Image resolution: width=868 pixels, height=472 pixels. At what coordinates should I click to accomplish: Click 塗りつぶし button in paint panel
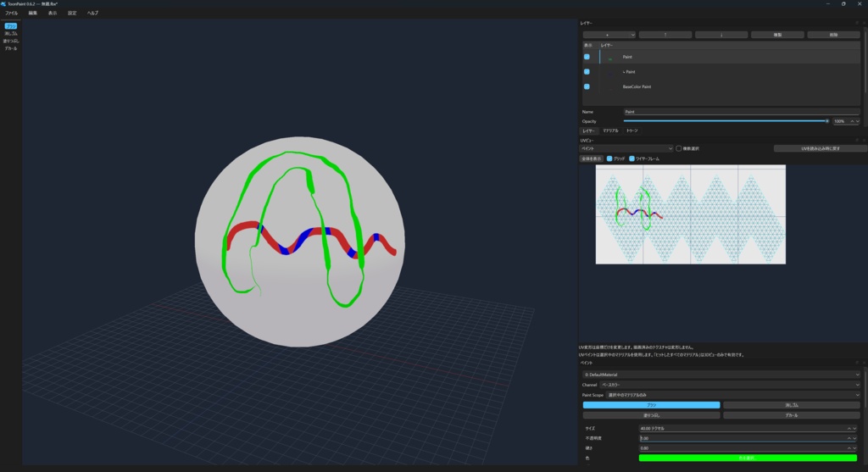(651, 415)
